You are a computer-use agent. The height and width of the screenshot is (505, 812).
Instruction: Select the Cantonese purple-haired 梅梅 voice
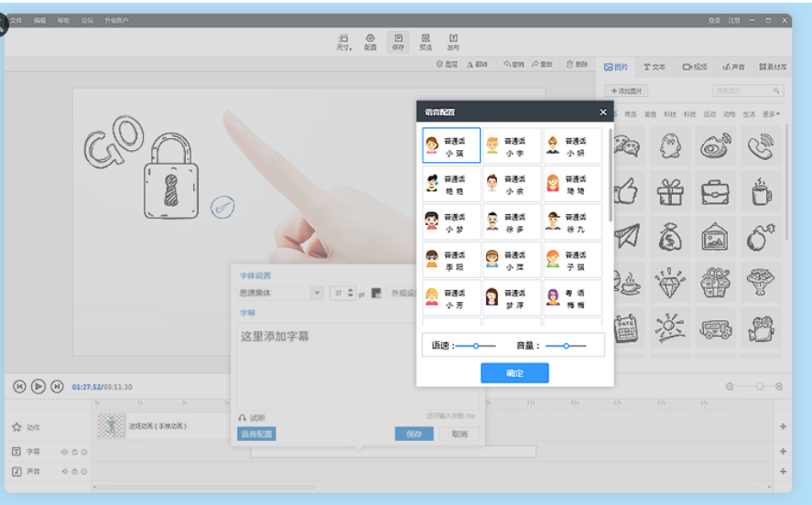point(572,298)
